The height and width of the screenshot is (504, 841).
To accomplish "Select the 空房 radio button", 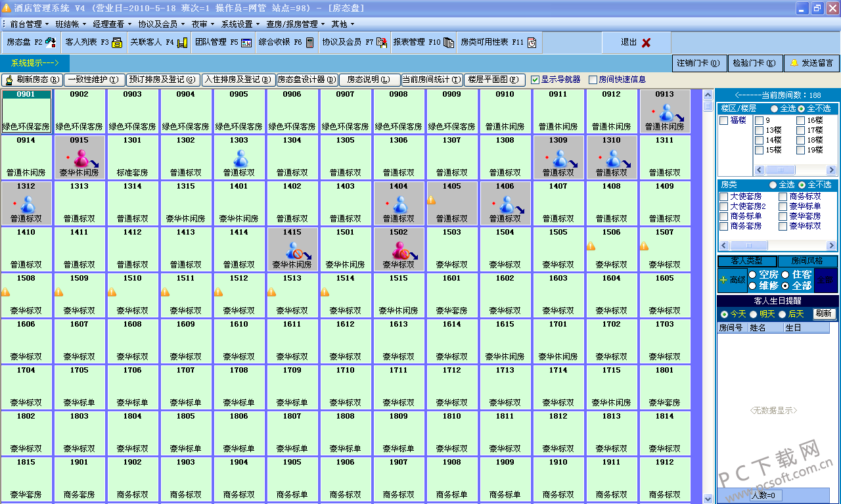I will tap(753, 275).
